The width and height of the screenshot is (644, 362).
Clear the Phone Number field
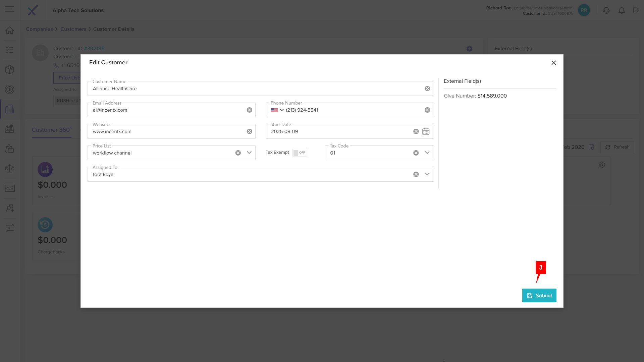coord(427,110)
